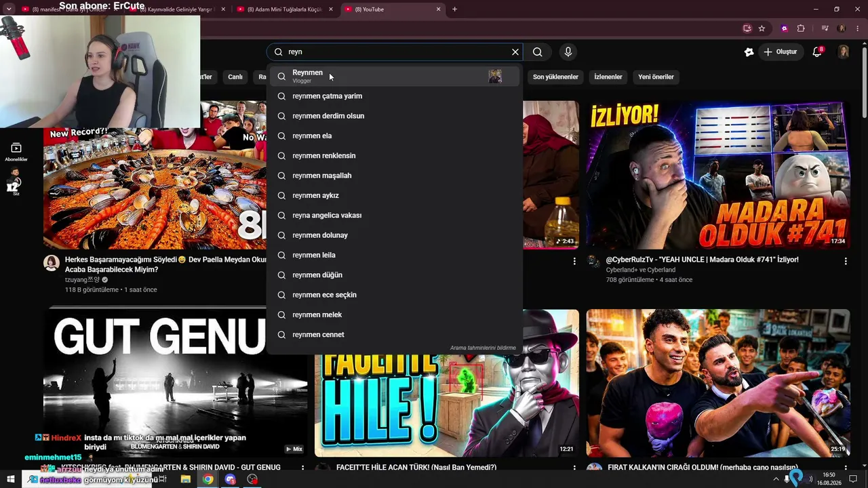Select 'reynmen cennet' suggestion
Image resolution: width=868 pixels, height=488 pixels.
[x=395, y=335]
